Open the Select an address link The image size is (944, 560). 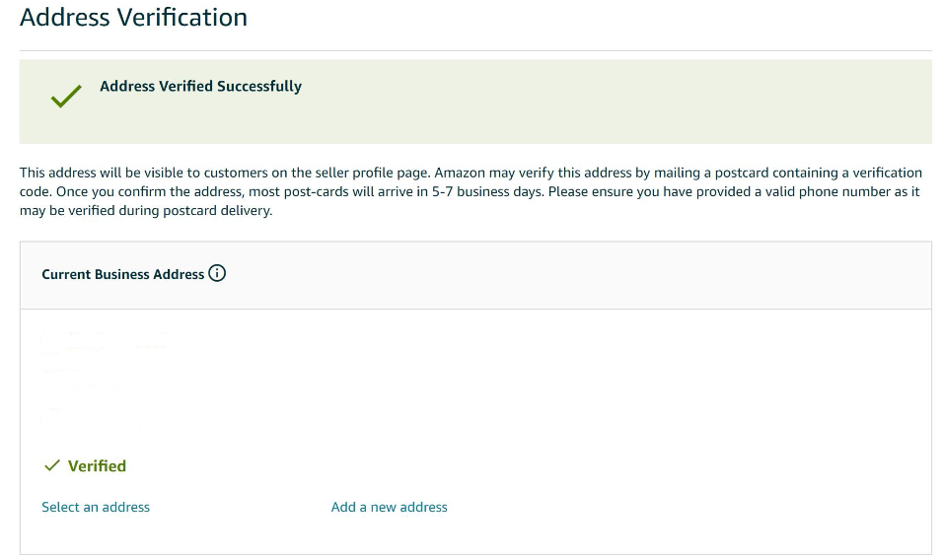coord(96,507)
